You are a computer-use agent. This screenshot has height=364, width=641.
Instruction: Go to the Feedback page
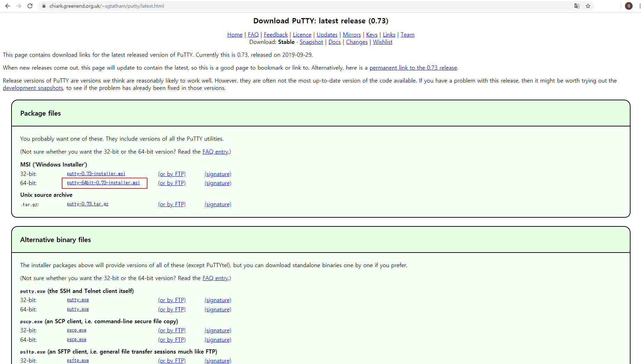pos(276,34)
